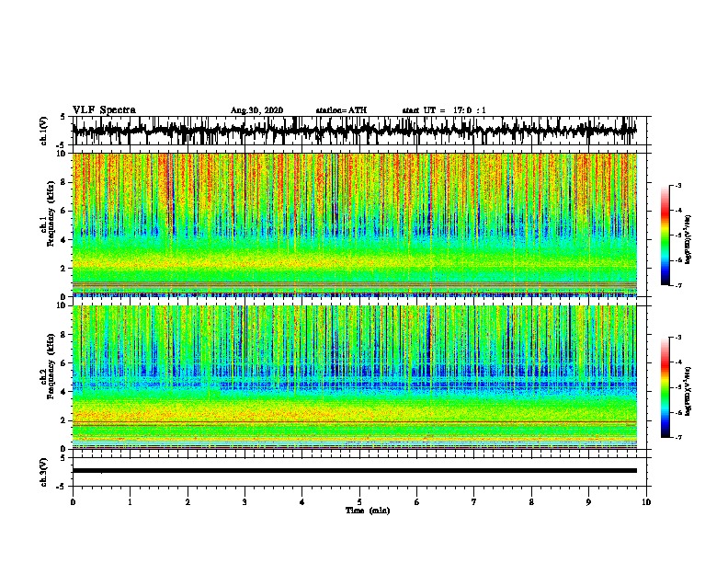Image resolution: width=728 pixels, height=563 pixels.
Task: Click the time axis tick label "2"
Action: coord(188,502)
